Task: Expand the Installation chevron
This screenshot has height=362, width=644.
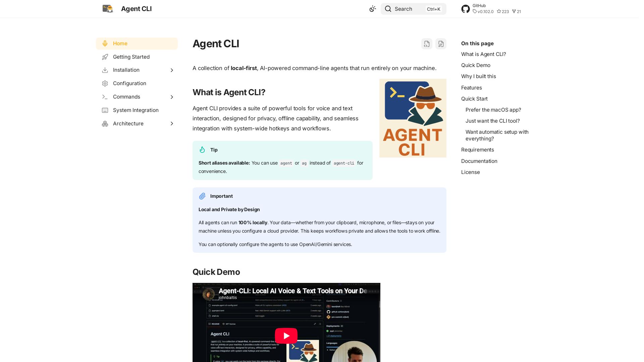Action: pos(172,70)
